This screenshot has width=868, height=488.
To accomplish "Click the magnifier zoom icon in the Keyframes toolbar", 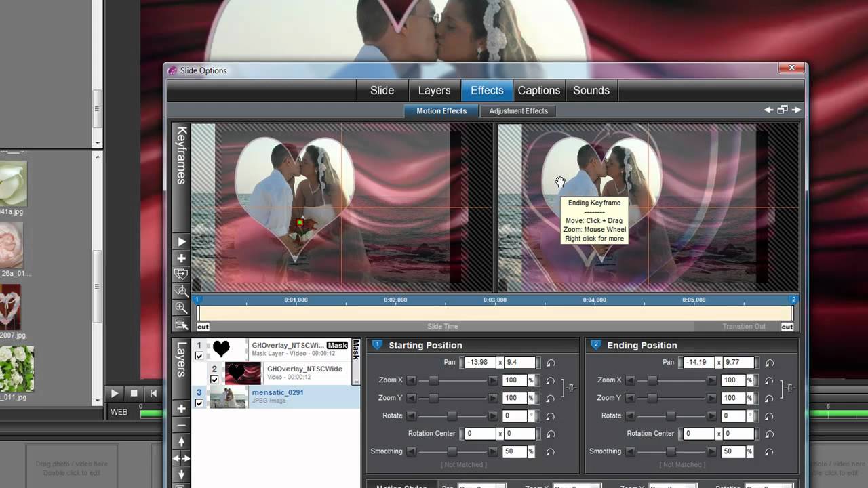I will click(x=181, y=307).
